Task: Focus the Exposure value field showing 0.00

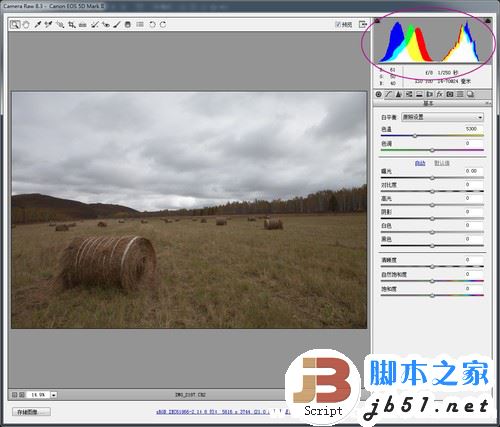Action: pyautogui.click(x=474, y=171)
